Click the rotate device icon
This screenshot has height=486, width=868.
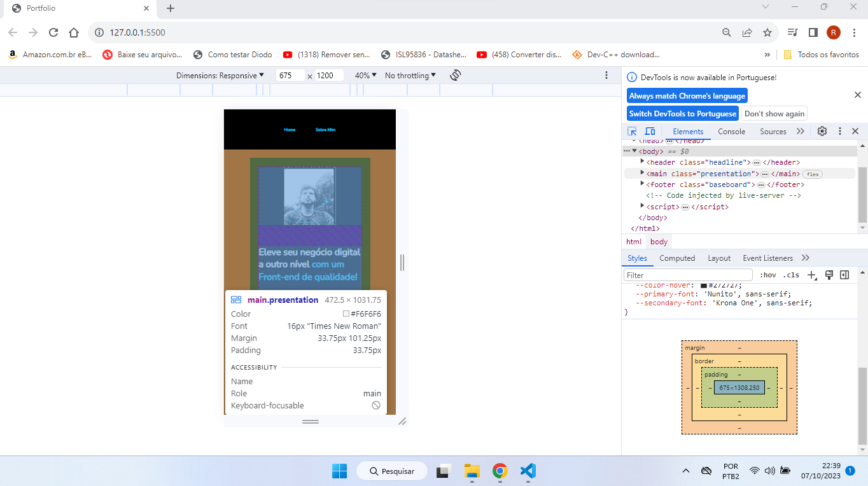click(456, 75)
